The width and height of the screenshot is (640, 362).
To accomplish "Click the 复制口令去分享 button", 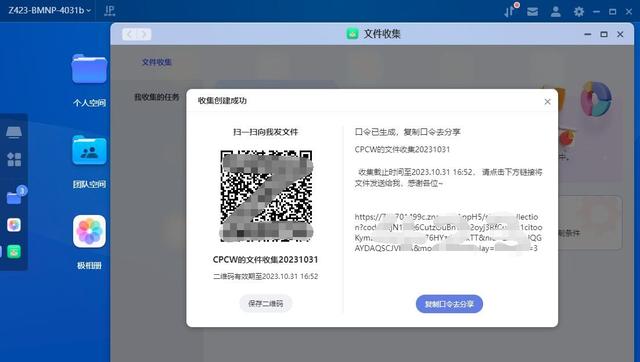I will (x=449, y=304).
